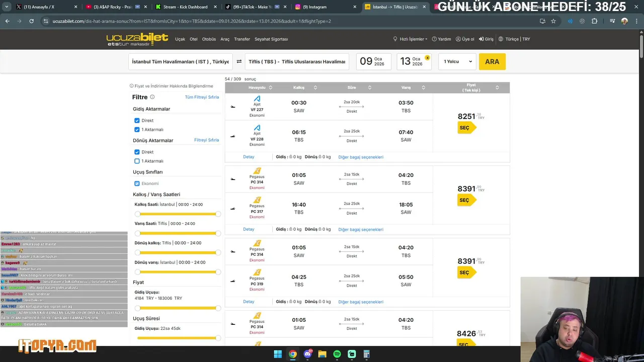The height and width of the screenshot is (362, 644).
Task: Open Discord from the taskbar
Action: [307, 354]
